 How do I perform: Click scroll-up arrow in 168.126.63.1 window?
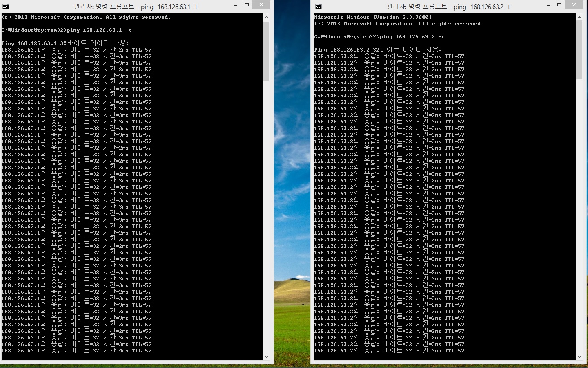[266, 17]
